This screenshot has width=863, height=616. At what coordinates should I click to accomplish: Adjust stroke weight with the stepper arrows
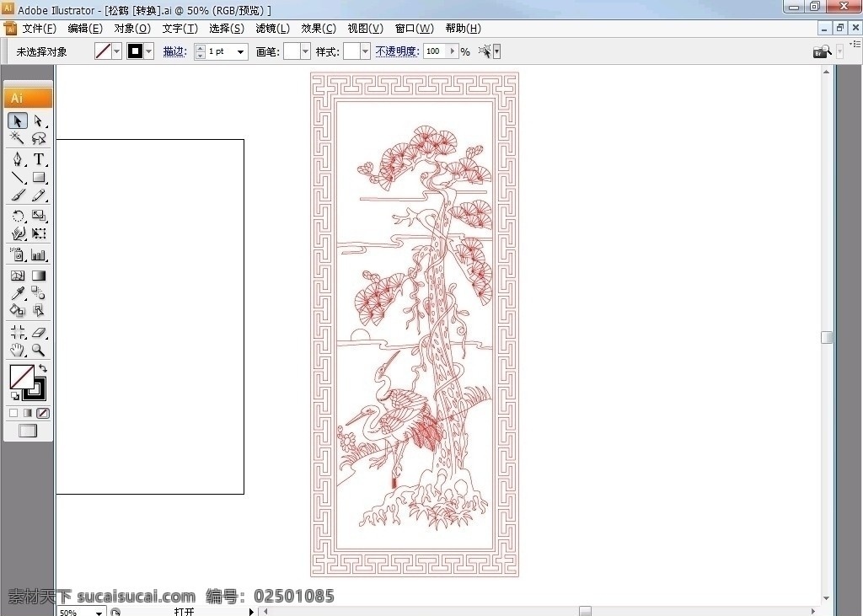coord(201,51)
